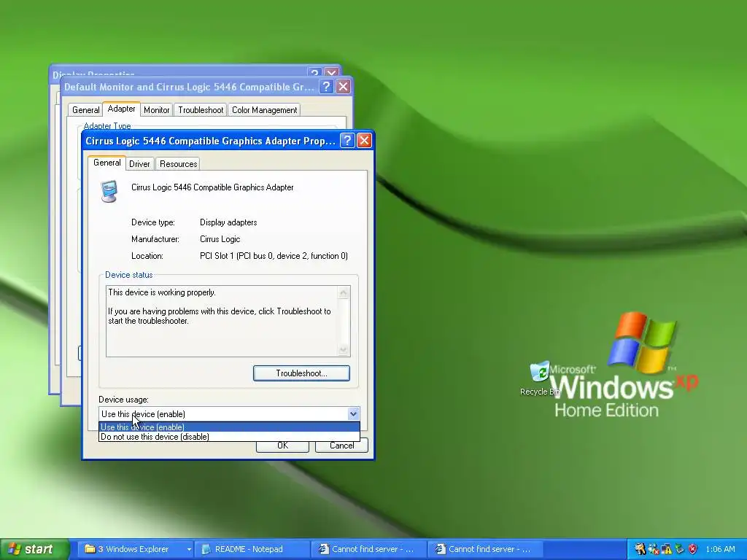The width and height of the screenshot is (747, 560).
Task: Click the Device usage combo box field
Action: (x=229, y=414)
